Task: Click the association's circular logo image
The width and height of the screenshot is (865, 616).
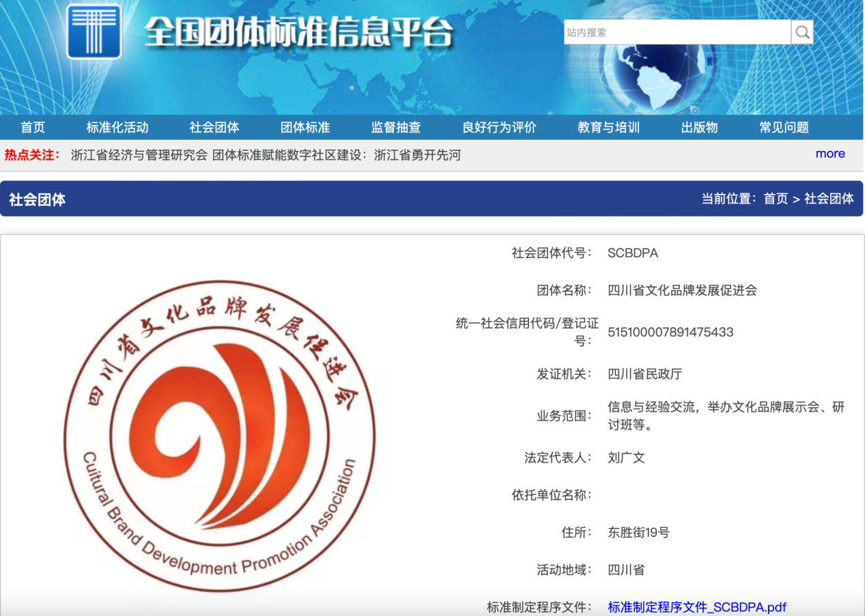Action: point(219,436)
